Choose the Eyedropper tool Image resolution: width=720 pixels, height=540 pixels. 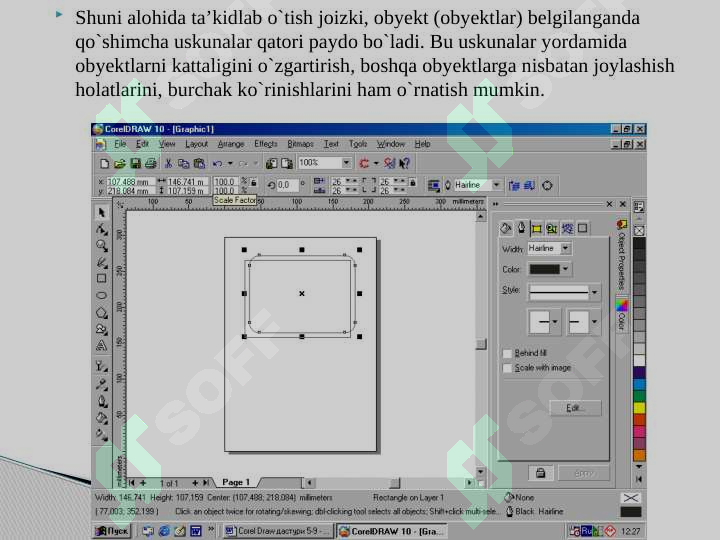102,384
